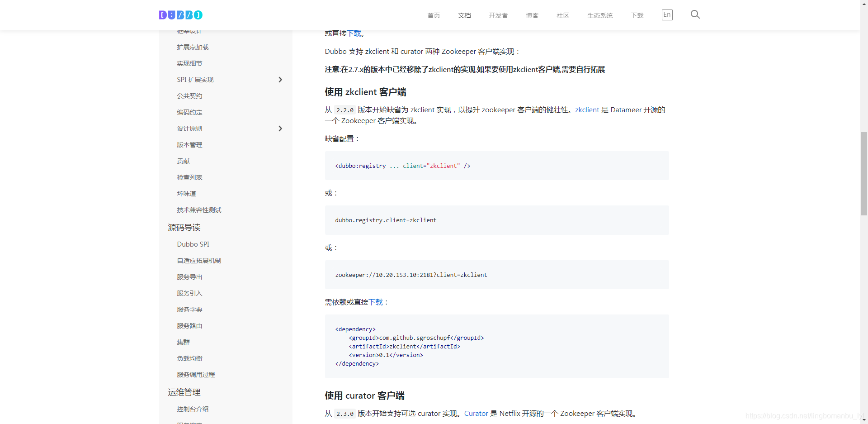Click the Dubbo logo

click(181, 15)
